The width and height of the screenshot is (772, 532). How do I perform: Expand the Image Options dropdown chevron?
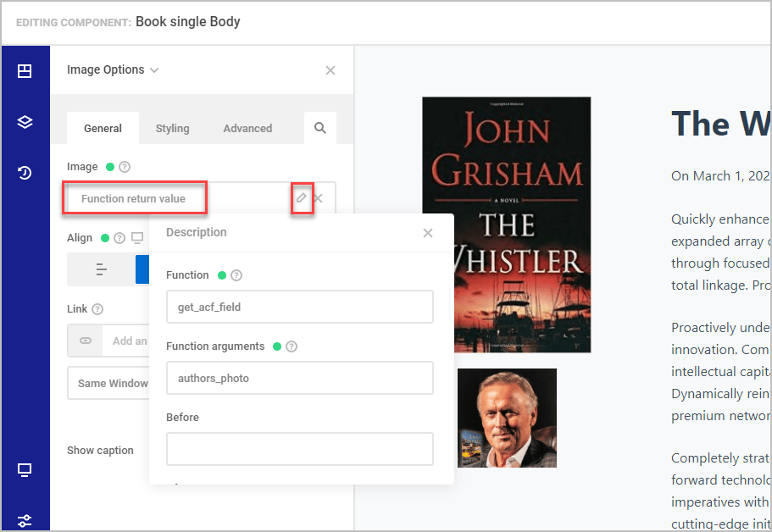(154, 70)
